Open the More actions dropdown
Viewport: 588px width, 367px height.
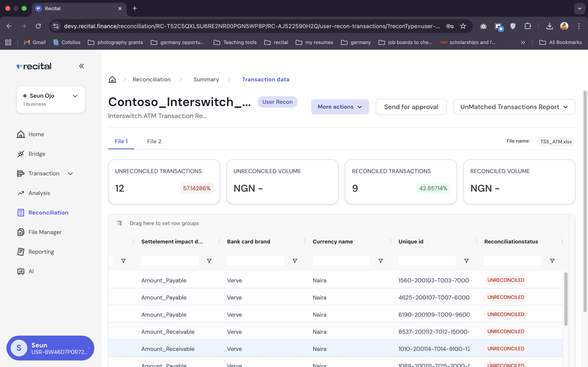point(340,107)
